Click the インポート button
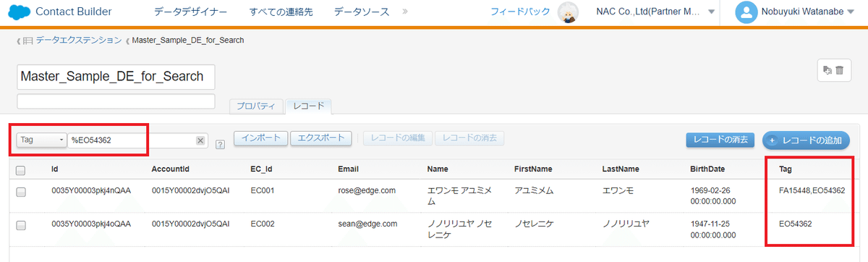This screenshot has height=262, width=868. point(260,138)
